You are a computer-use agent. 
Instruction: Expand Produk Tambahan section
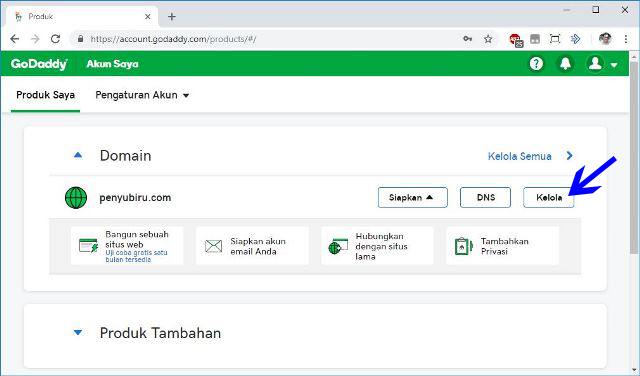point(78,333)
